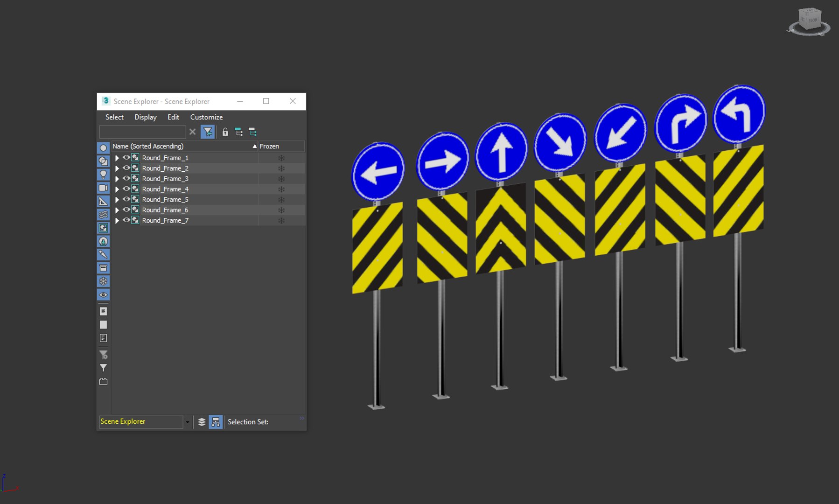Click the lock cell editing padlock icon

225,132
